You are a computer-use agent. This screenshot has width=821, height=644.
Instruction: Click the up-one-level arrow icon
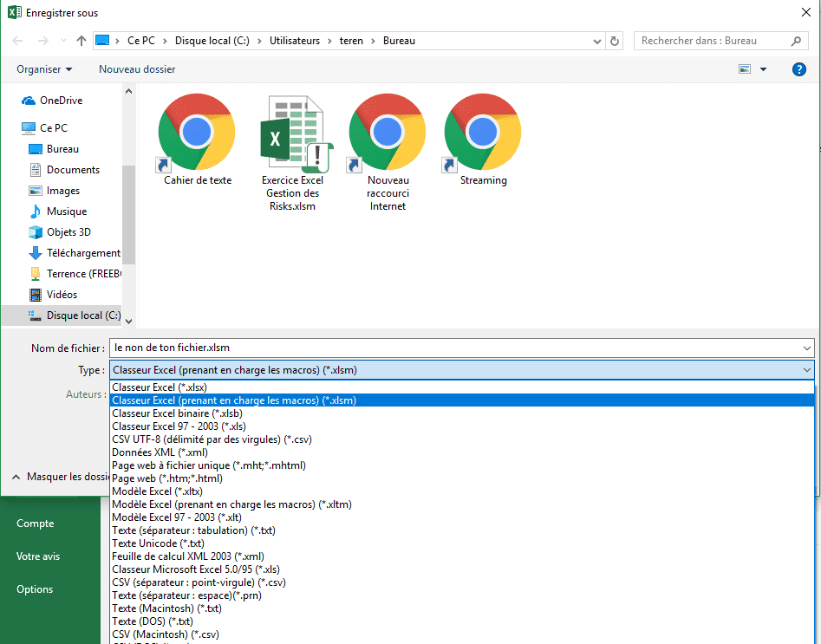click(81, 41)
